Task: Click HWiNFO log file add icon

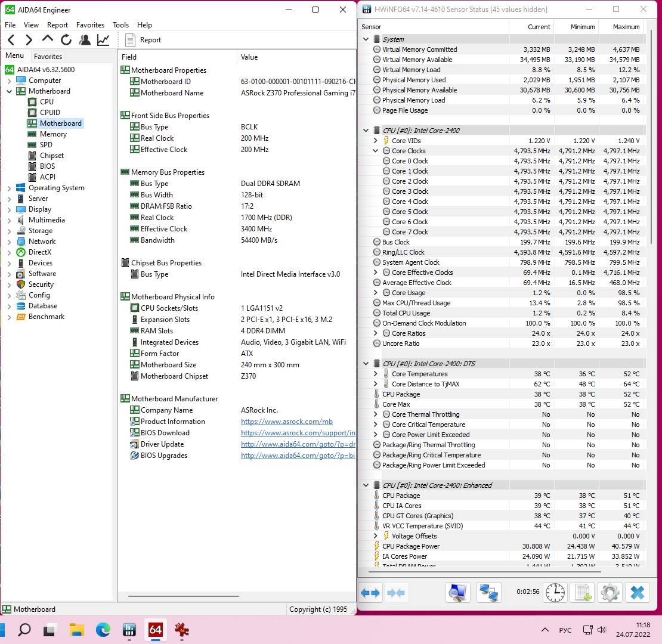Action: tap(583, 593)
